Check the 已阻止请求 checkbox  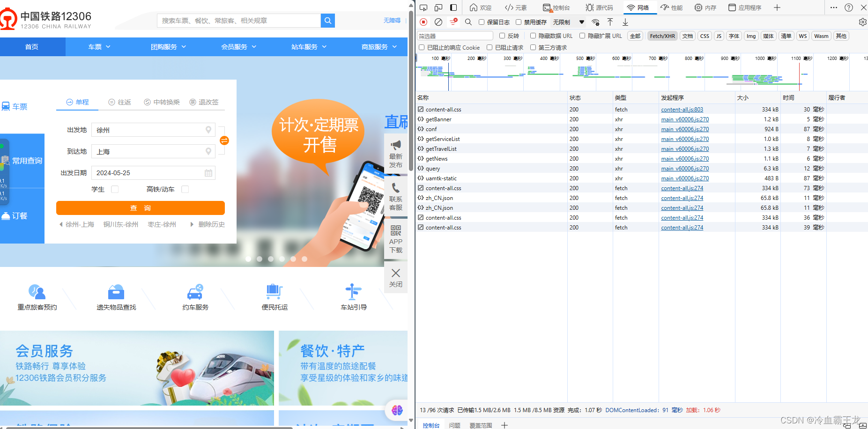coord(490,47)
